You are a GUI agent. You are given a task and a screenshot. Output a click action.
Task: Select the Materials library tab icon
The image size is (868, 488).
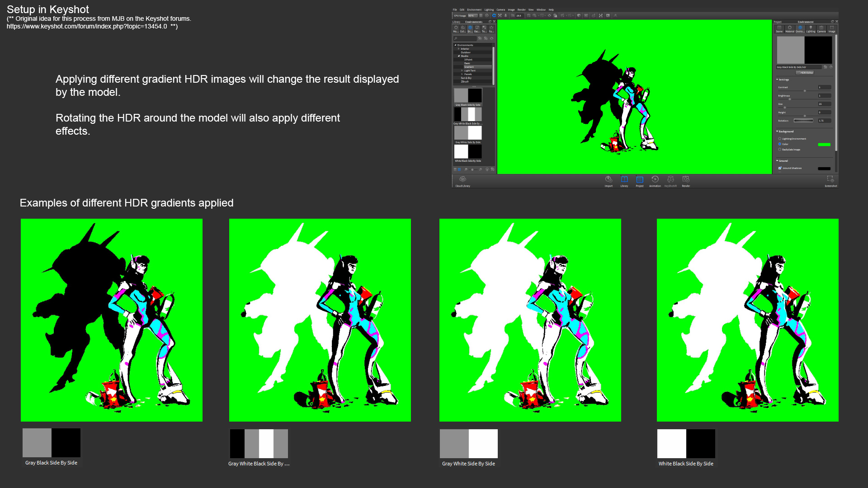(456, 29)
